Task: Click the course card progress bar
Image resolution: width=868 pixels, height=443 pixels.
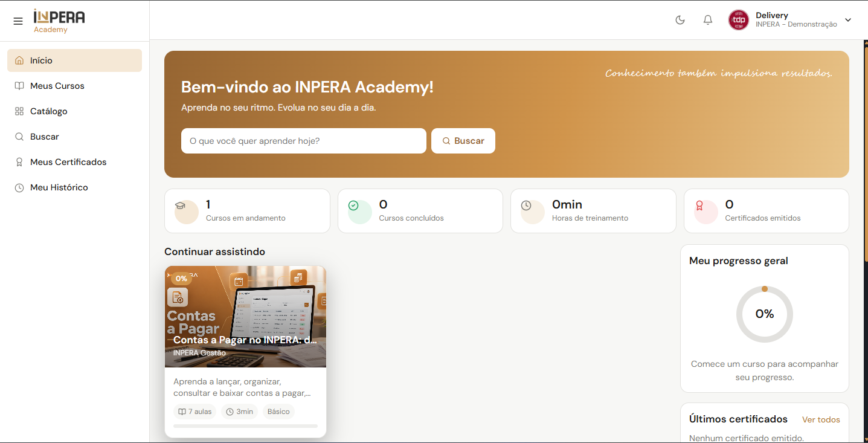Action: tap(245, 426)
